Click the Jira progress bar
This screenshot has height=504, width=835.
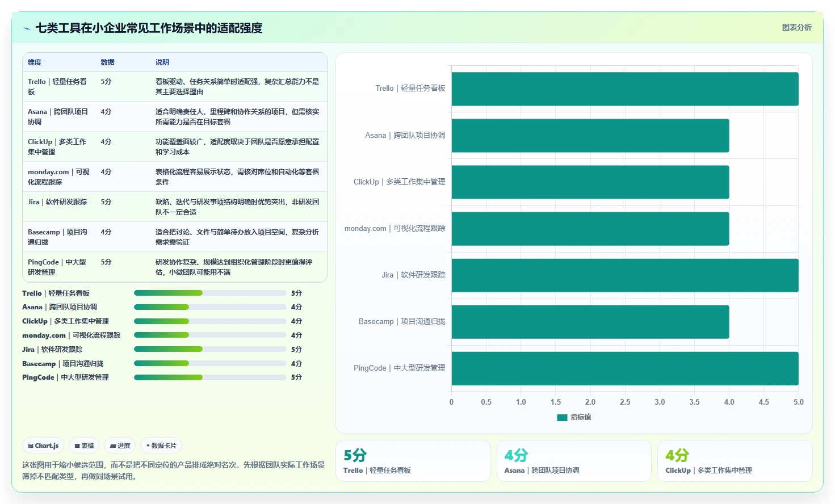(x=210, y=349)
